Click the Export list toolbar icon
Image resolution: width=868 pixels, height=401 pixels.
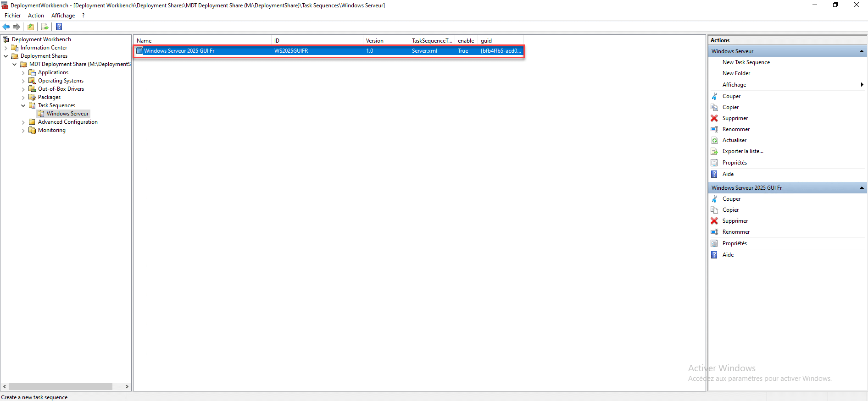[45, 27]
